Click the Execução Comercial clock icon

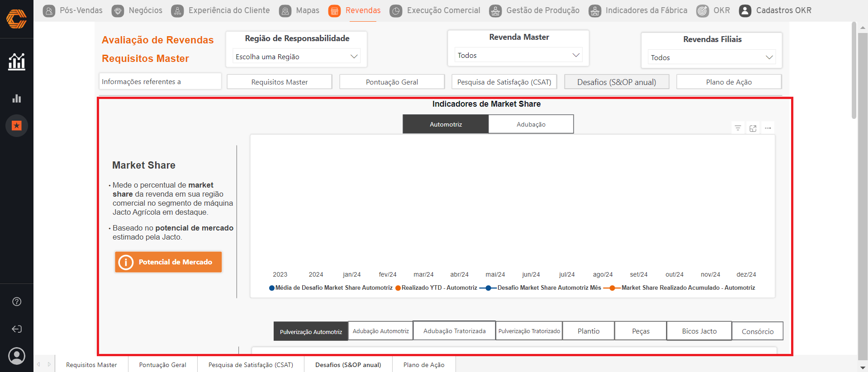point(396,11)
